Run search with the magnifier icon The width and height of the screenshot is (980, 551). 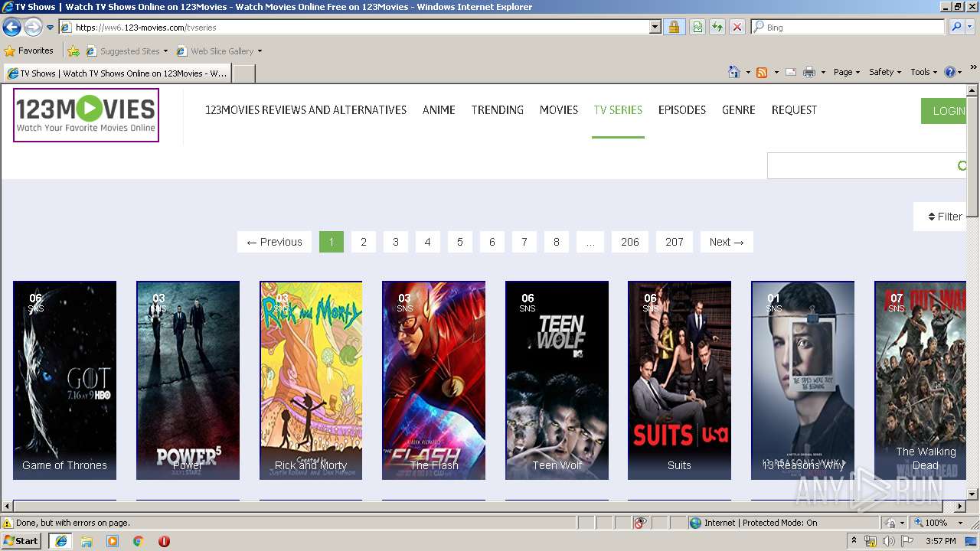pos(955,28)
